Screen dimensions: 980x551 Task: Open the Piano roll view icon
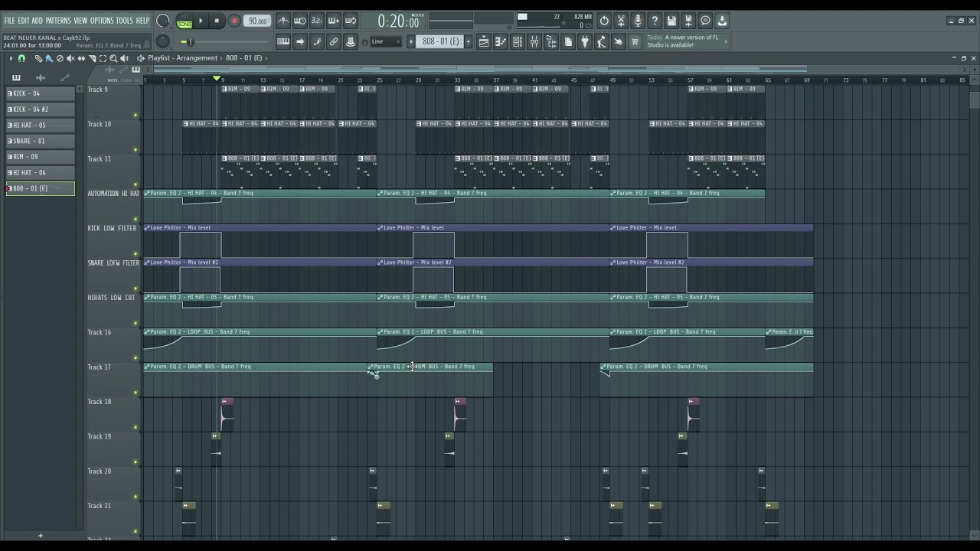(x=501, y=42)
